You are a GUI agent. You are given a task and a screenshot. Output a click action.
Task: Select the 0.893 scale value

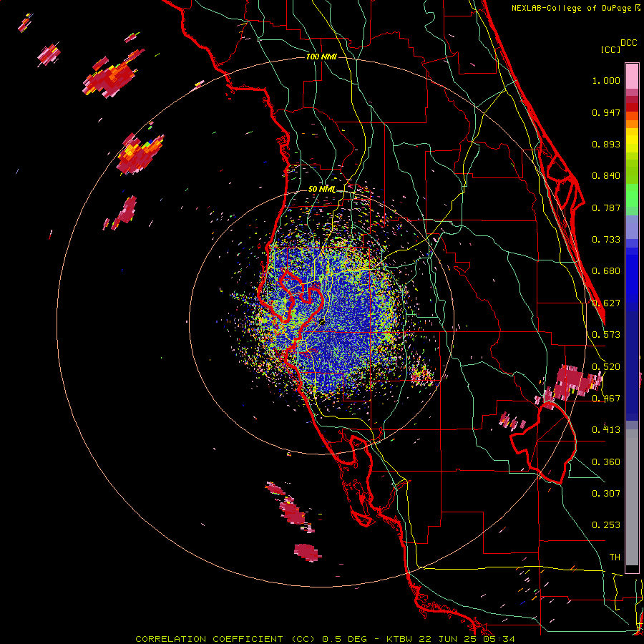point(606,144)
